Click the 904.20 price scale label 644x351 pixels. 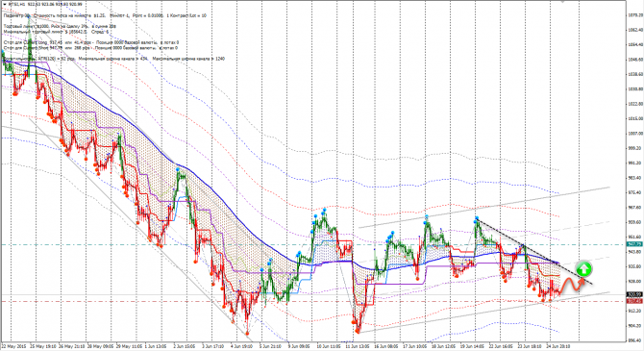tap(635, 326)
